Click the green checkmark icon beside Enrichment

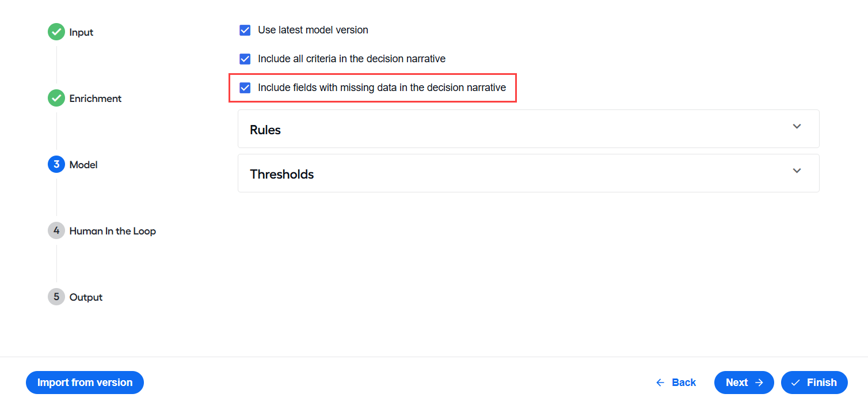click(56, 99)
